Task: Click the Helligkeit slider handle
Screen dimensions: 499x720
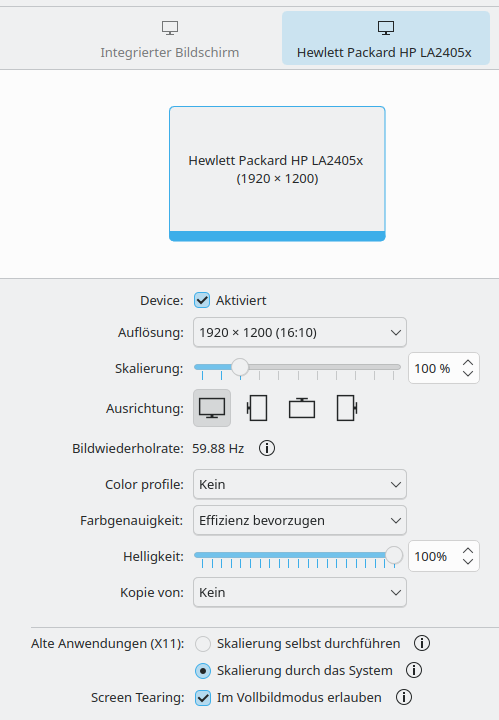Action: point(393,555)
